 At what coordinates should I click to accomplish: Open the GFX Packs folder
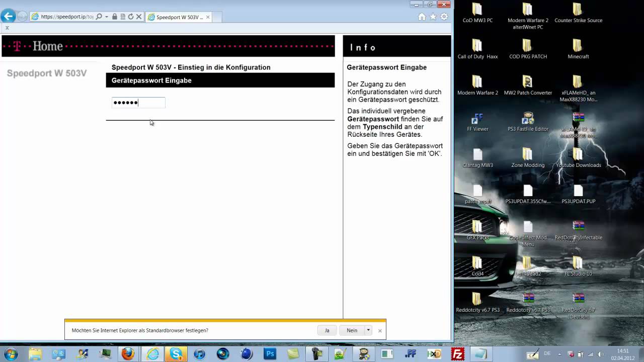tap(477, 230)
